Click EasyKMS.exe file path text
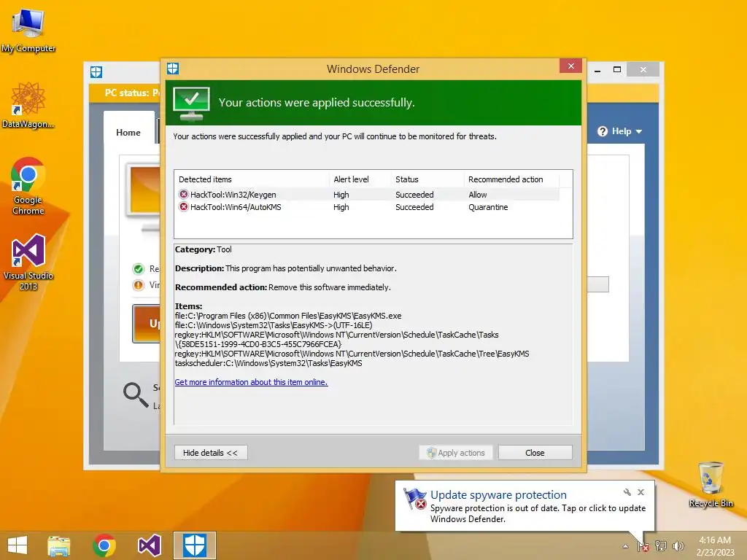Viewport: 747px width, 560px height. [288, 316]
